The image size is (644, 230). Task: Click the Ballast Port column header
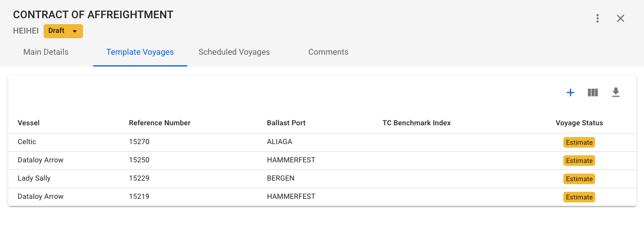[x=286, y=123]
